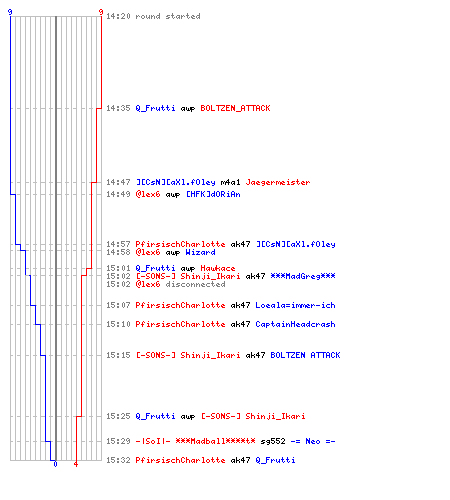
Task: Click the Wizard player name
Action: coord(200,252)
